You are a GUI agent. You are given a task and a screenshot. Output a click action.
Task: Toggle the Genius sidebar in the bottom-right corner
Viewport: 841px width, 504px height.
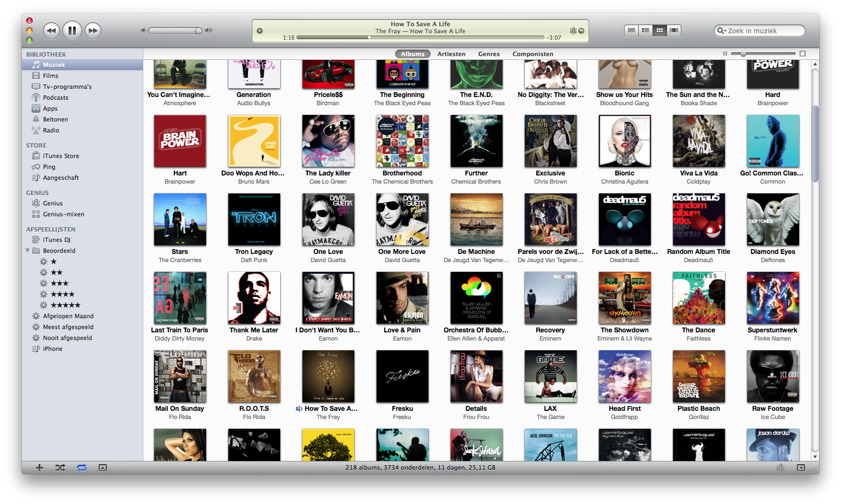pos(801,467)
